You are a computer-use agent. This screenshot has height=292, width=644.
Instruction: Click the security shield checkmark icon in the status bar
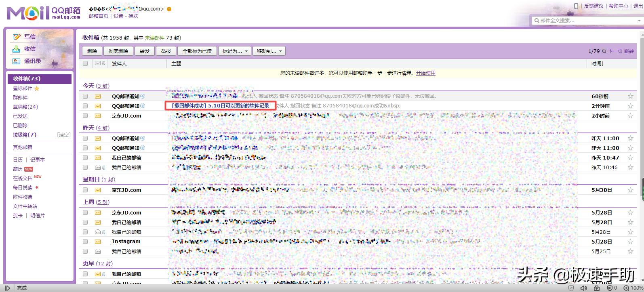click(571, 288)
